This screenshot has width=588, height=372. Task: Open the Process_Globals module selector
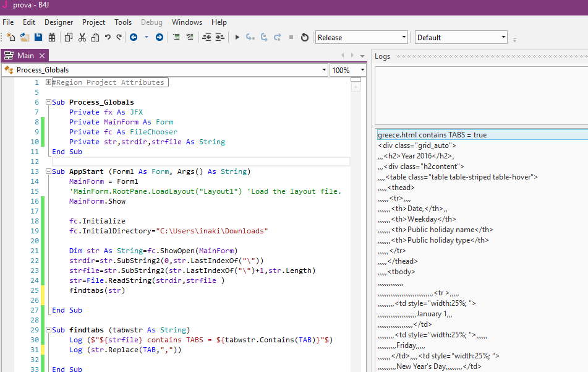(324, 69)
